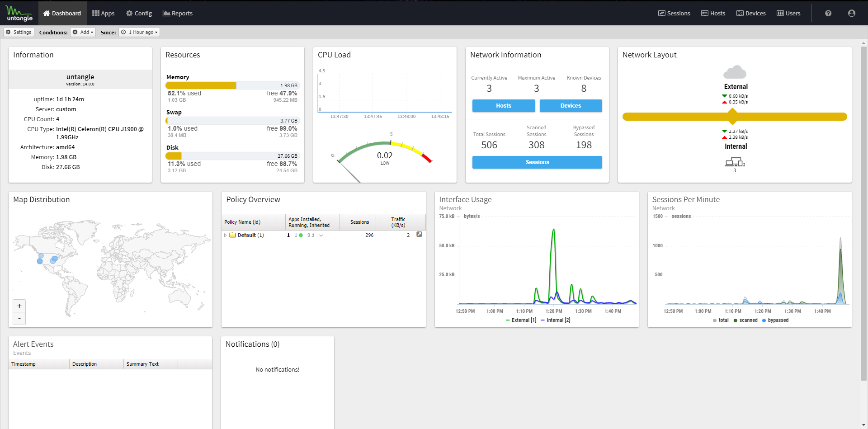This screenshot has height=429, width=868.
Task: Click the Timestamp column header
Action: [39, 364]
